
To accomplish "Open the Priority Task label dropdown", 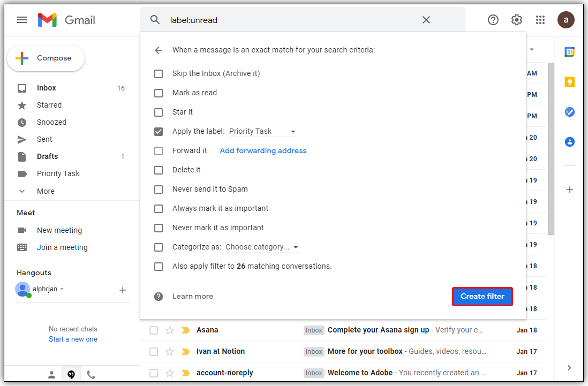I will click(262, 132).
